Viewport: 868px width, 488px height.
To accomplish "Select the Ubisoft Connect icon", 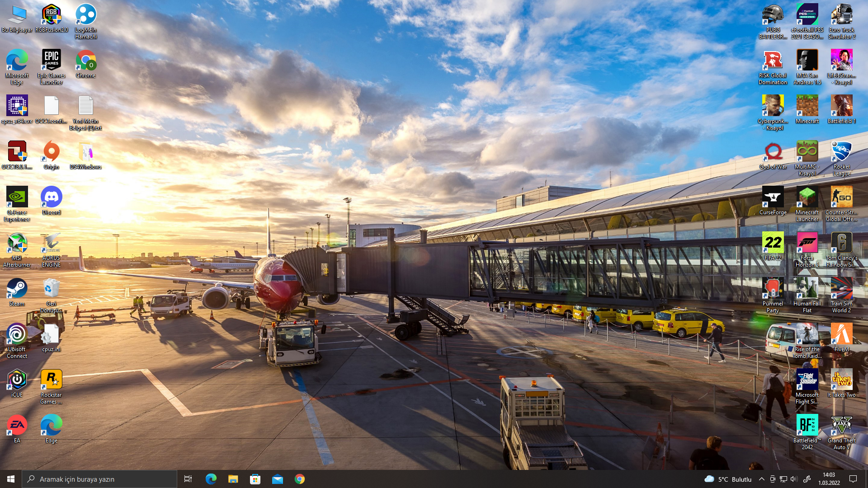I will click(17, 335).
